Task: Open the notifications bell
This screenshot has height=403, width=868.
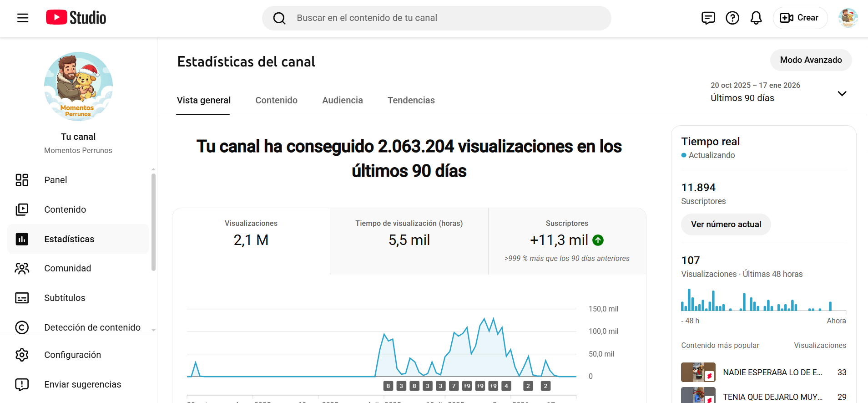Action: tap(756, 18)
